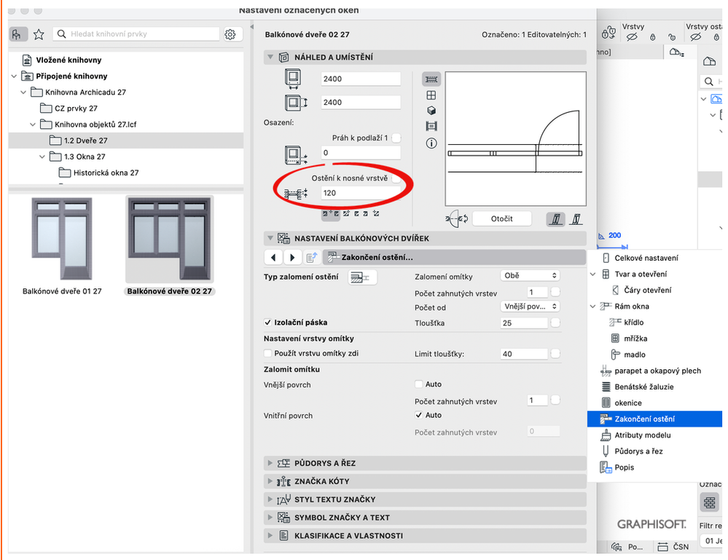
Task: Click the Tloušťka value field
Action: pyautogui.click(x=524, y=323)
